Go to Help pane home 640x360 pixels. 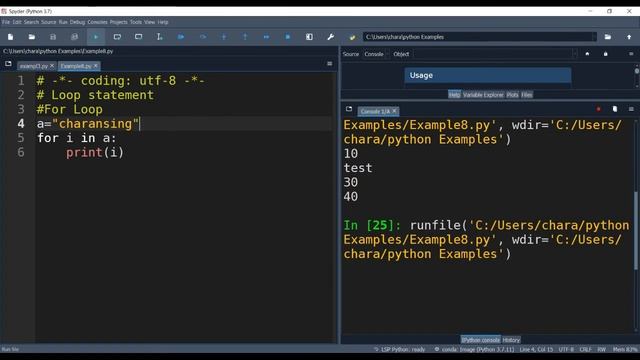point(587,54)
